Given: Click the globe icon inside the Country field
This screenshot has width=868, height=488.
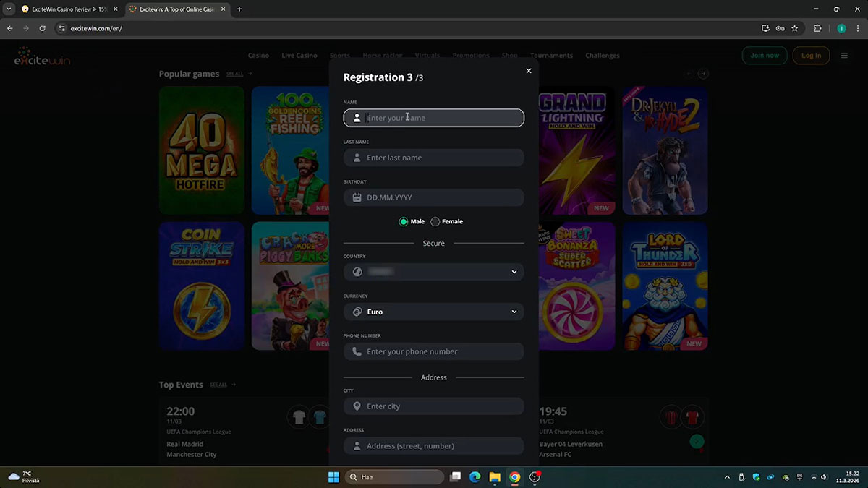Looking at the screenshot, I should tap(357, 271).
